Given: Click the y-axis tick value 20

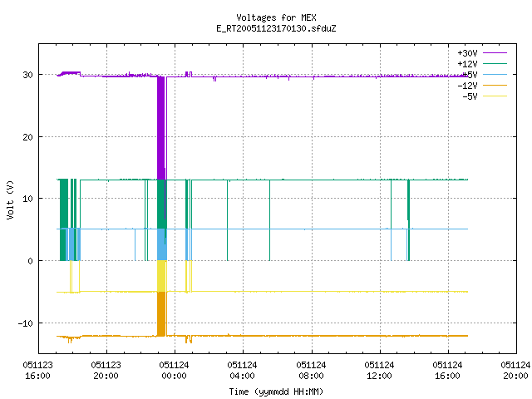Looking at the screenshot, I should (x=27, y=137).
